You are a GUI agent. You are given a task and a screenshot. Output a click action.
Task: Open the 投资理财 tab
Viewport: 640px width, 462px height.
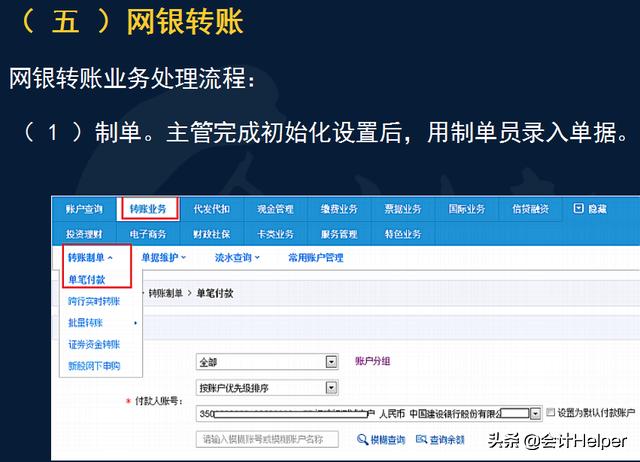84,234
